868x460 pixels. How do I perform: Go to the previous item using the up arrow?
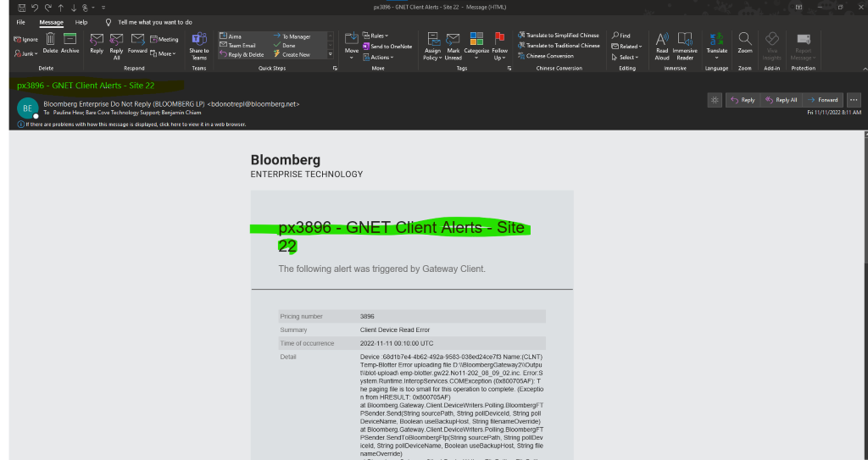61,8
